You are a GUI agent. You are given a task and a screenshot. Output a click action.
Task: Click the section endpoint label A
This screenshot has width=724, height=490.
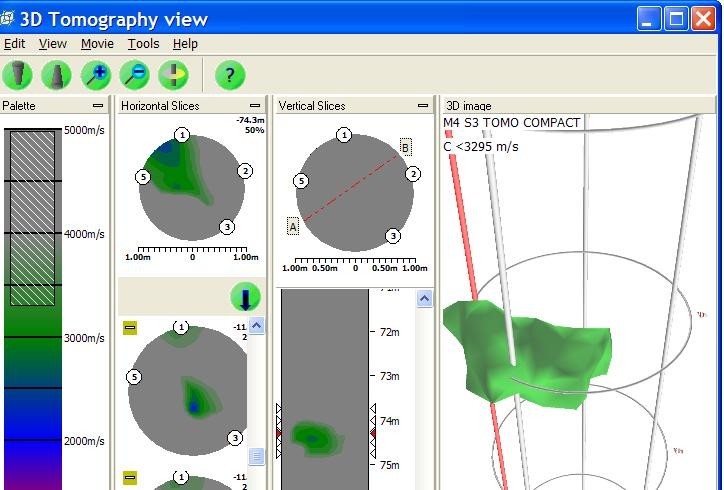[293, 227]
